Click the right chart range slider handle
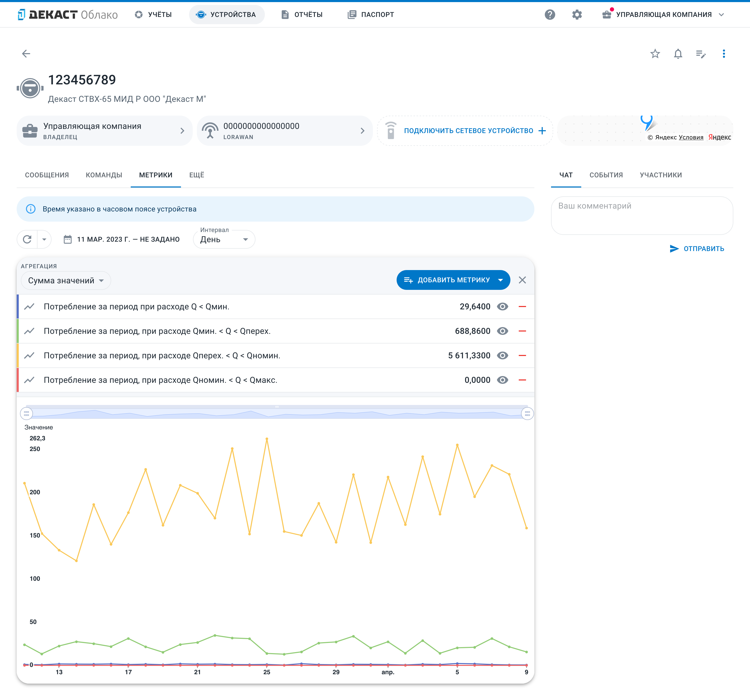The width and height of the screenshot is (750, 700). [527, 414]
